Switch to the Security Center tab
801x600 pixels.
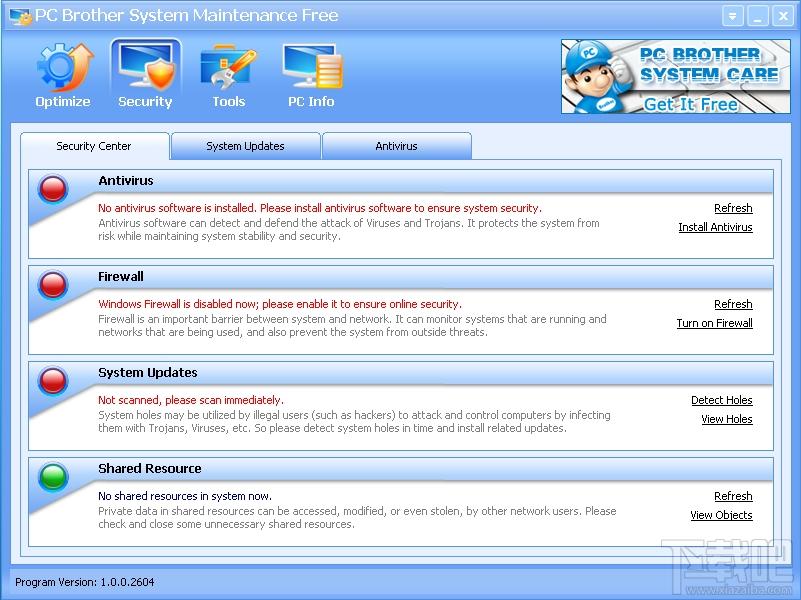click(x=95, y=146)
